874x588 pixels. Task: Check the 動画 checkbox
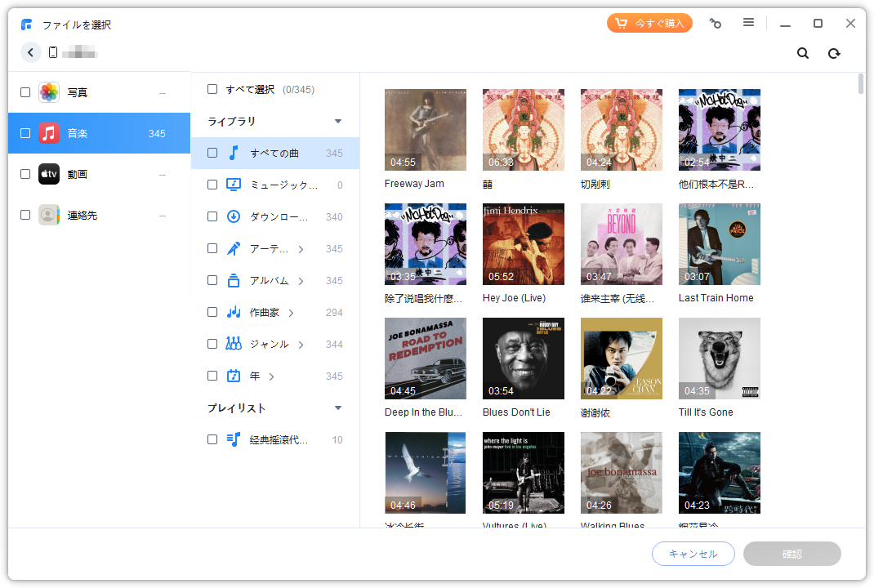point(25,174)
